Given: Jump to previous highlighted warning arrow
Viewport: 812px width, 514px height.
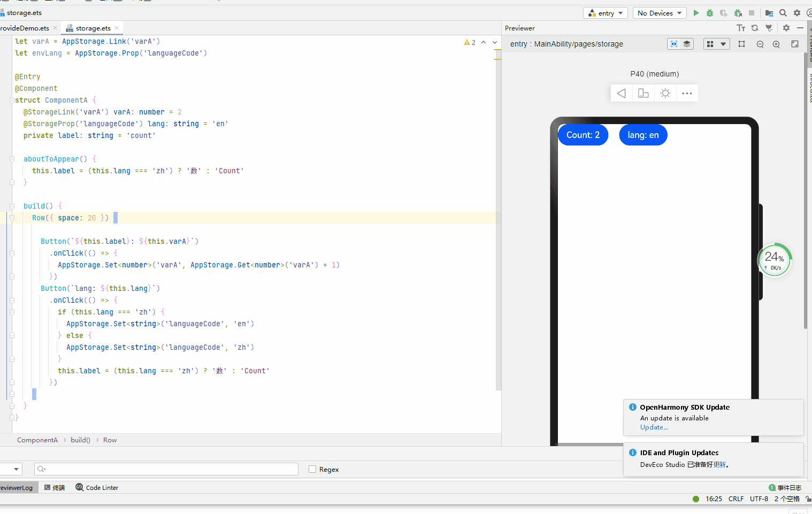Looking at the screenshot, I should [x=484, y=42].
